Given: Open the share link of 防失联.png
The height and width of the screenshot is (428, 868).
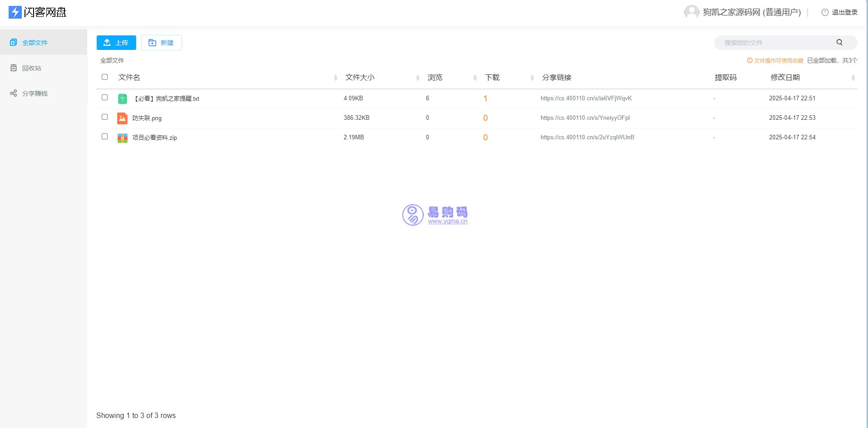Looking at the screenshot, I should (585, 118).
